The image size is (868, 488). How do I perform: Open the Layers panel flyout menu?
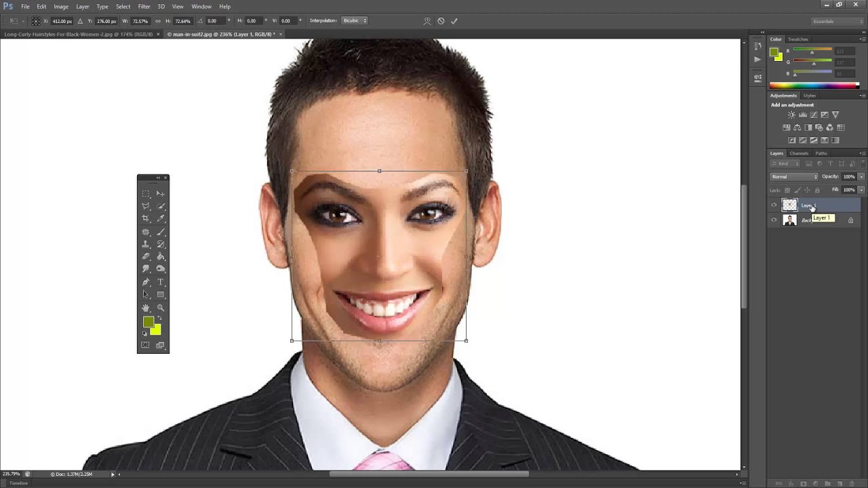pyautogui.click(x=863, y=153)
